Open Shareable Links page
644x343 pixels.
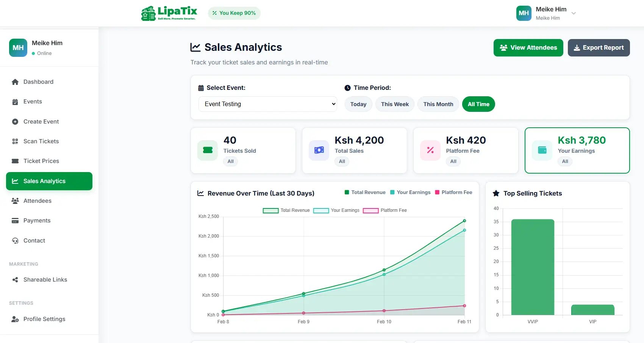49,280
